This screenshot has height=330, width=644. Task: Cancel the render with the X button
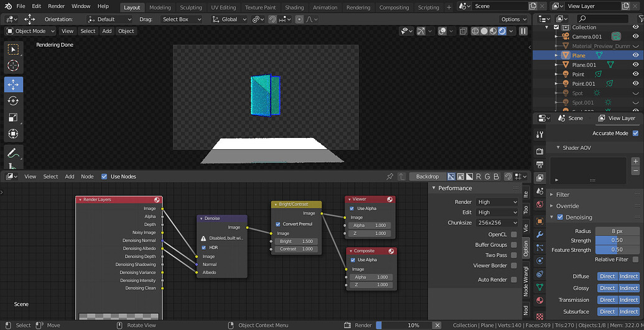pos(437,326)
